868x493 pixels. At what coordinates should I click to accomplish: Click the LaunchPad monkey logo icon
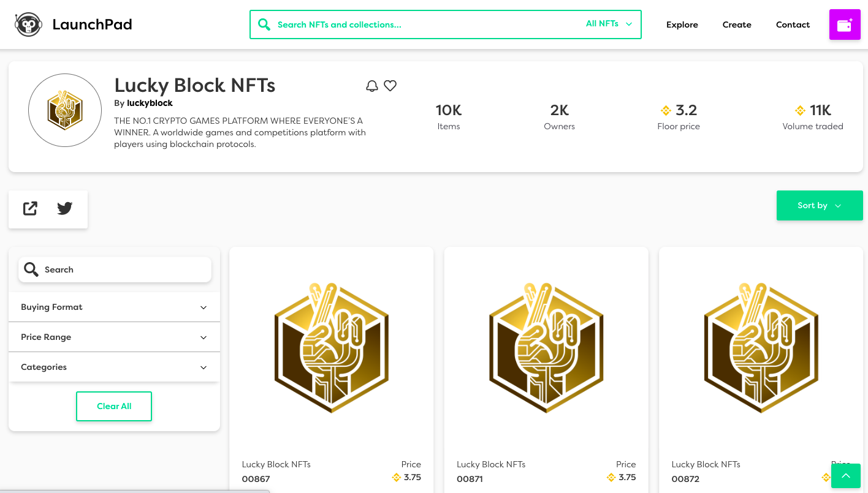pos(28,24)
